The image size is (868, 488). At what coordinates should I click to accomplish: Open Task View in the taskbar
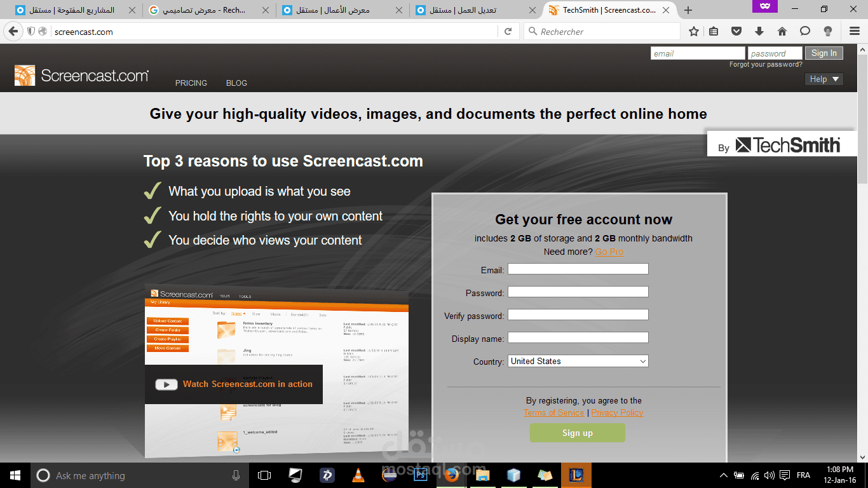coord(264,475)
